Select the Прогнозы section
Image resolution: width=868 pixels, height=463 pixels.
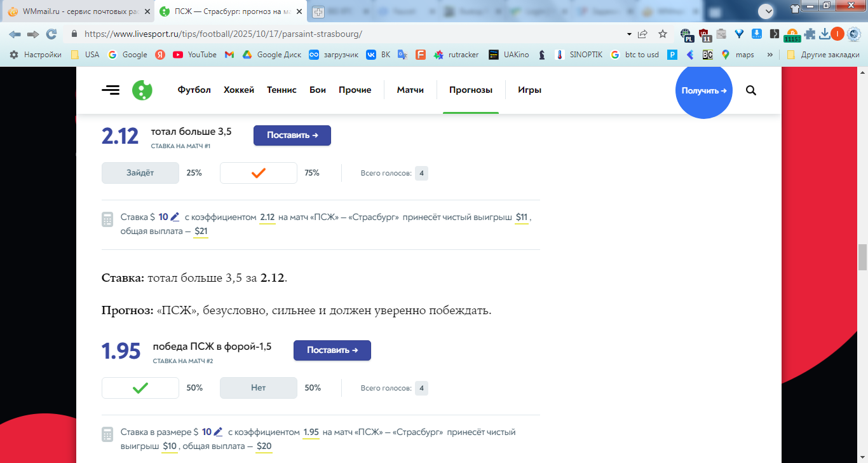point(471,90)
